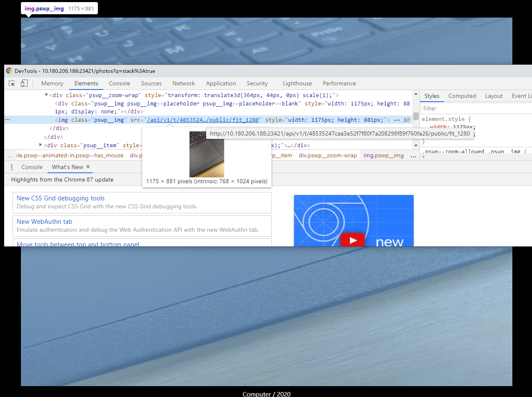
Task: Click the image preview thumbnail in the tooltip
Action: 207,154
